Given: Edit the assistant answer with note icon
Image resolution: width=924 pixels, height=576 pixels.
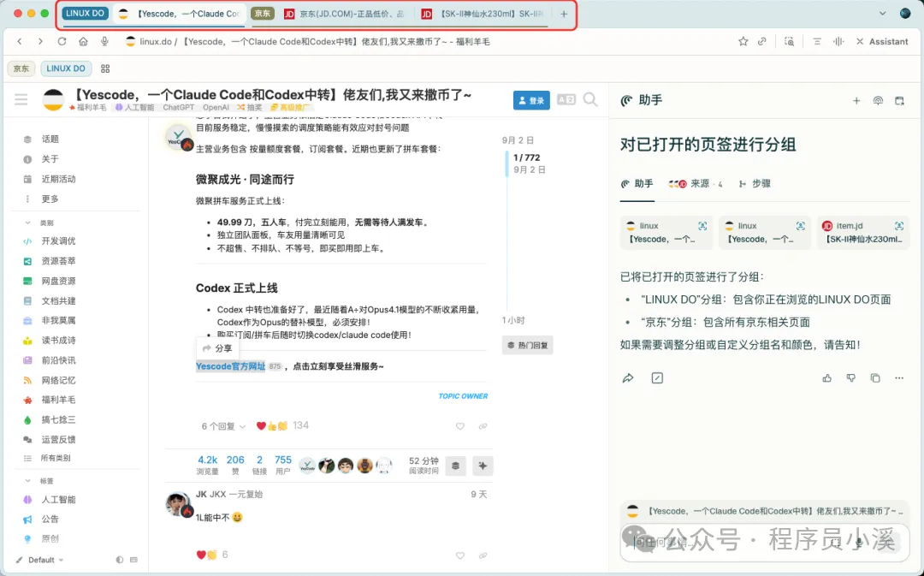Looking at the screenshot, I should [657, 378].
